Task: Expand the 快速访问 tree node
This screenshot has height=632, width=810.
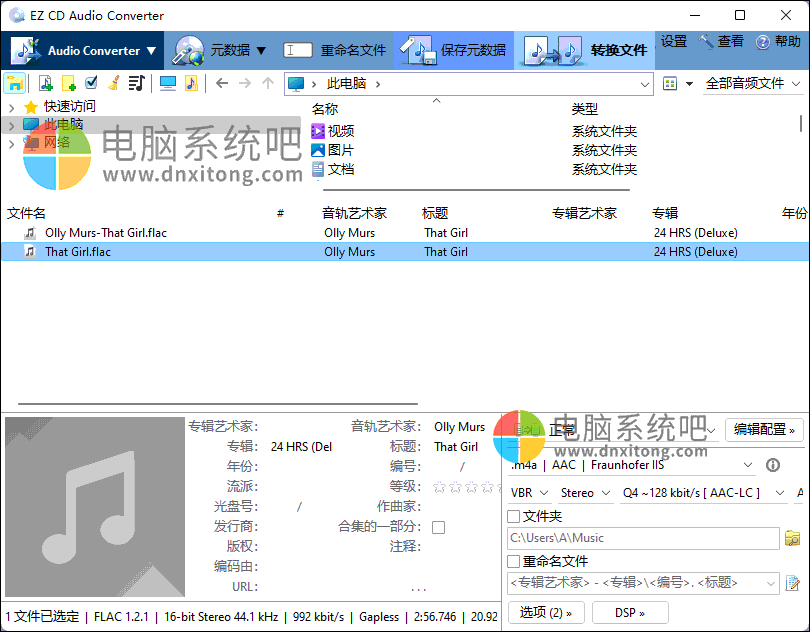Action: (11, 107)
